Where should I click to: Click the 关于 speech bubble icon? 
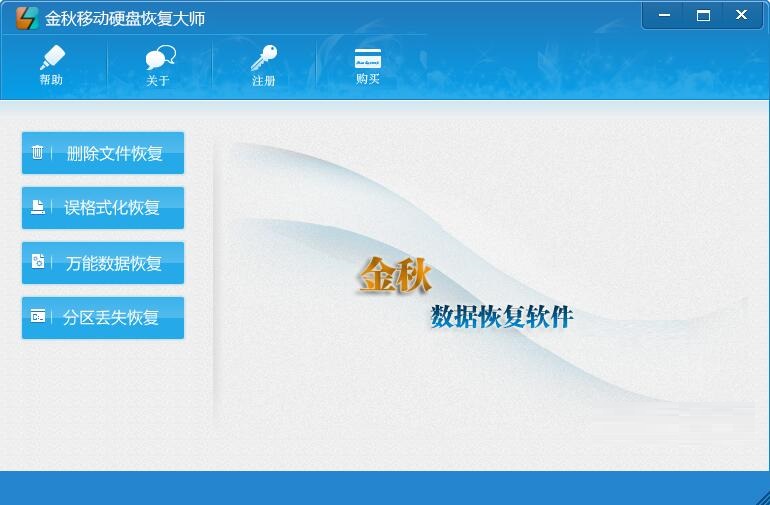(x=161, y=57)
